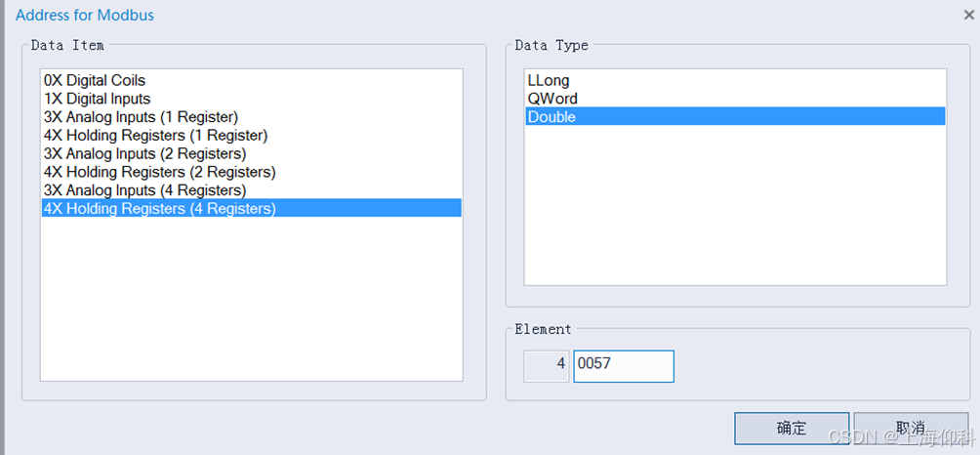The image size is (980, 455).
Task: Click empty area of Data Type list
Action: pos(735,206)
